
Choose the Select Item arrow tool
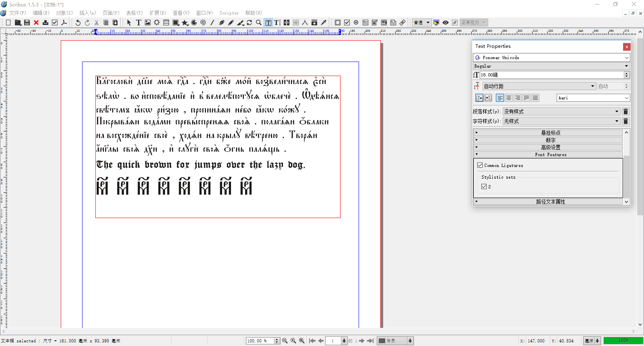[129, 23]
